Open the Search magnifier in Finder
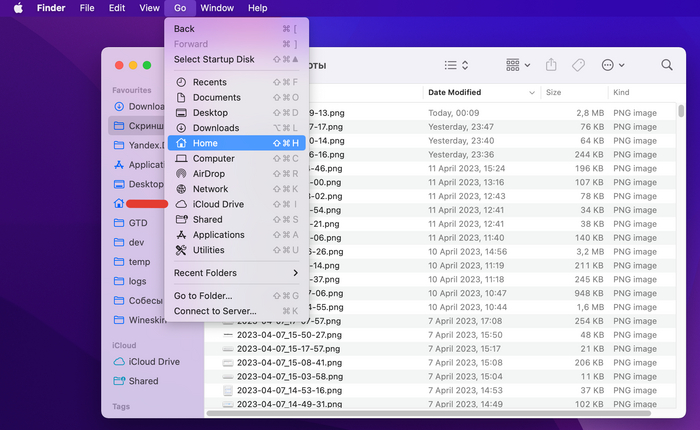This screenshot has height=430, width=700. click(x=667, y=65)
